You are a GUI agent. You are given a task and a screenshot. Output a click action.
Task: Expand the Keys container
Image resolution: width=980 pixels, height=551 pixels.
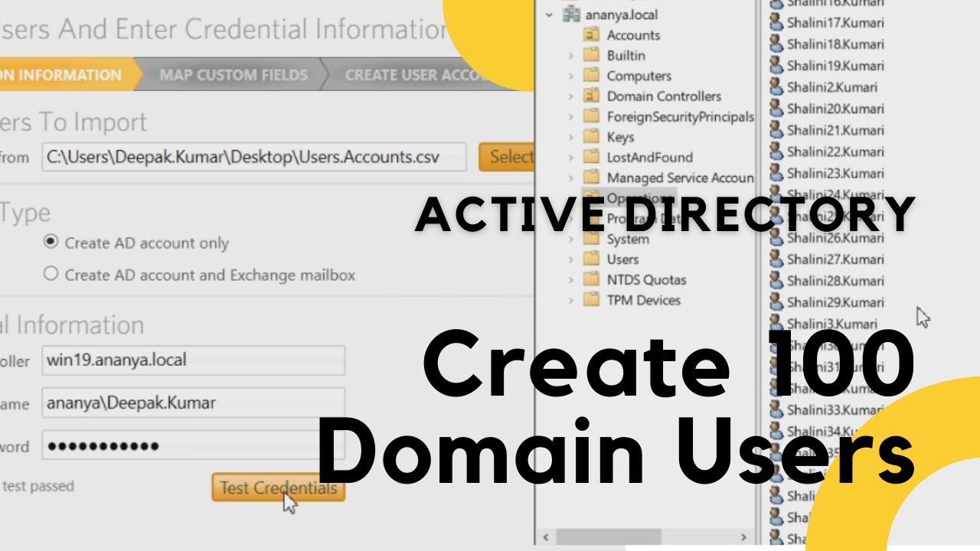(x=570, y=137)
